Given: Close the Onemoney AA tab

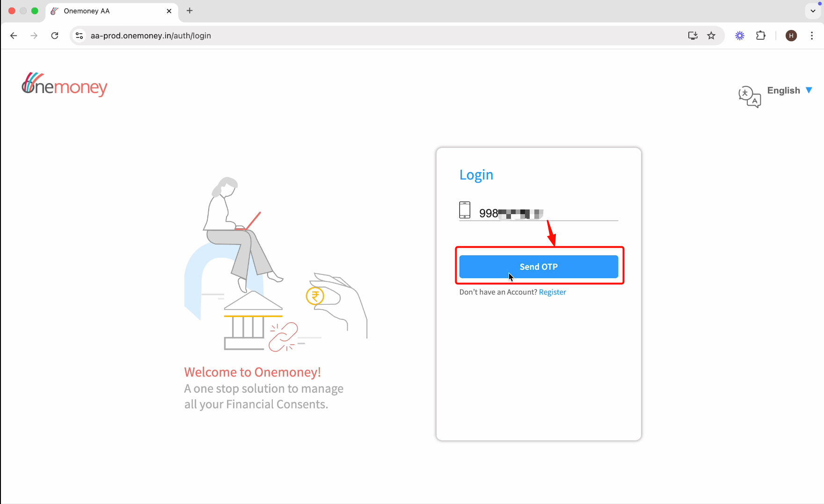Looking at the screenshot, I should [169, 11].
